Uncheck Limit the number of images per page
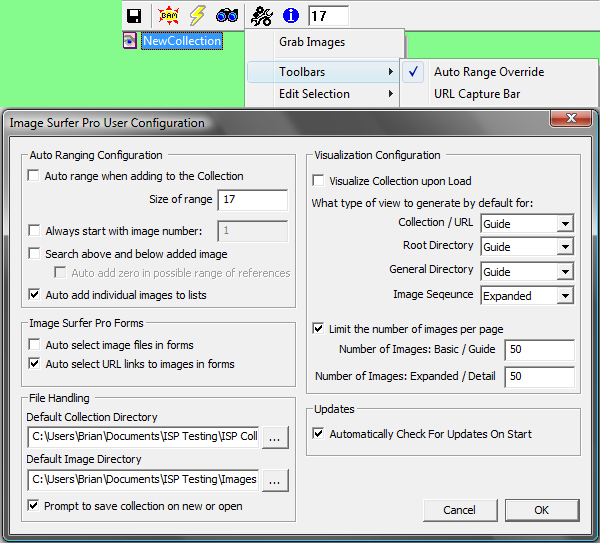 [x=318, y=328]
